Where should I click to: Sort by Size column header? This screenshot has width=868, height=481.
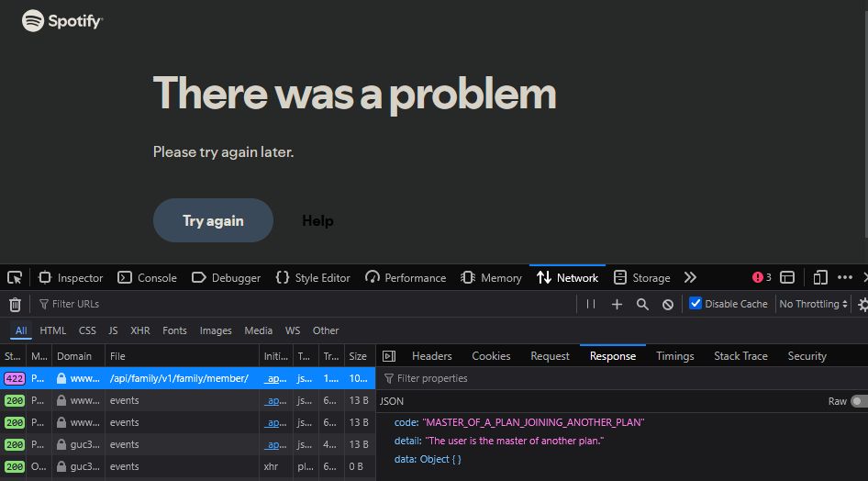(360, 356)
